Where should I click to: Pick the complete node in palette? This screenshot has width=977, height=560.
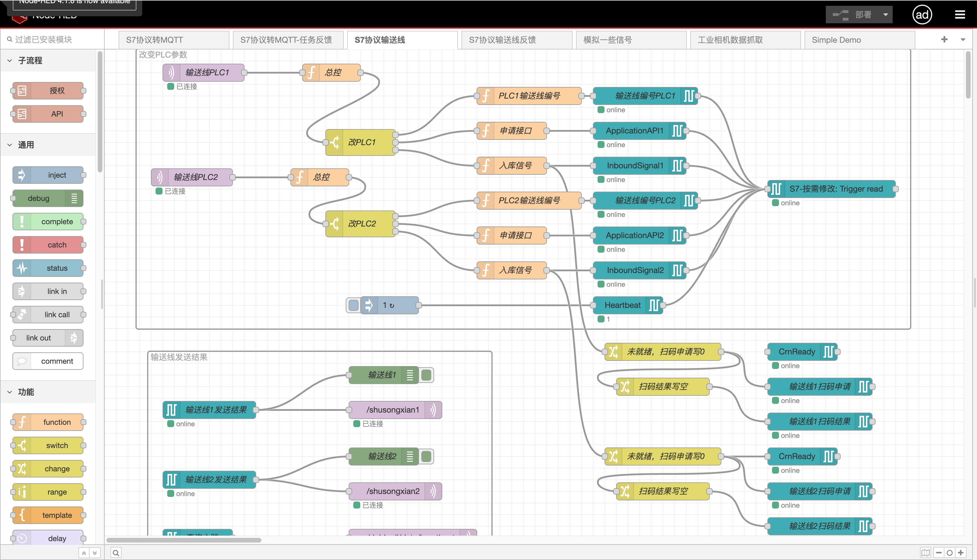tap(48, 222)
